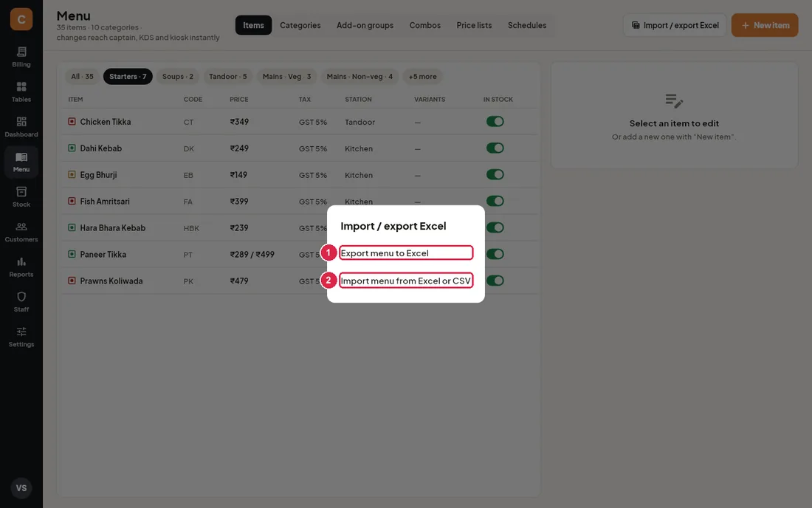Click the edit-list icon in empty editor panel
812x508 pixels.
(x=674, y=100)
